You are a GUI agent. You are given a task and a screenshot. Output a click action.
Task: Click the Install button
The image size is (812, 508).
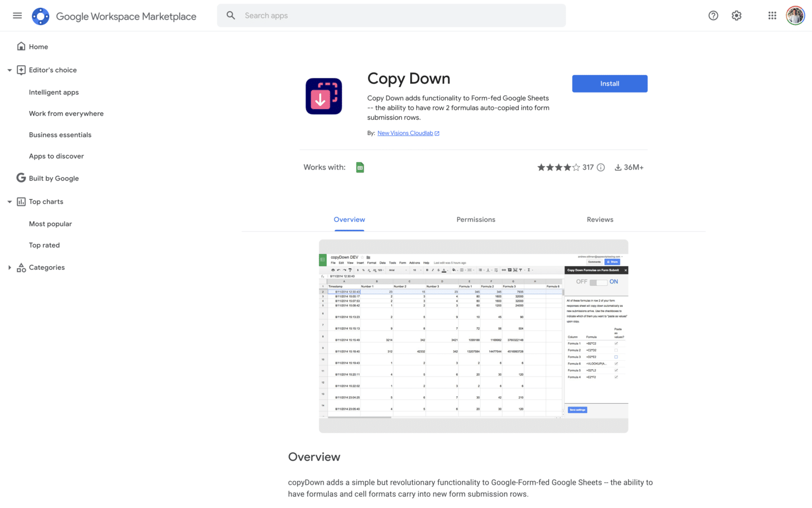coord(610,84)
